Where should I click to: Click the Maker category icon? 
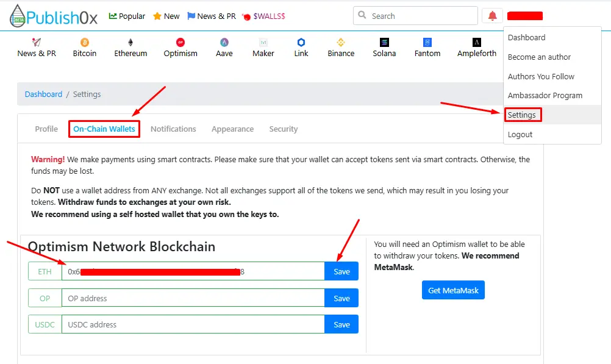(x=263, y=42)
